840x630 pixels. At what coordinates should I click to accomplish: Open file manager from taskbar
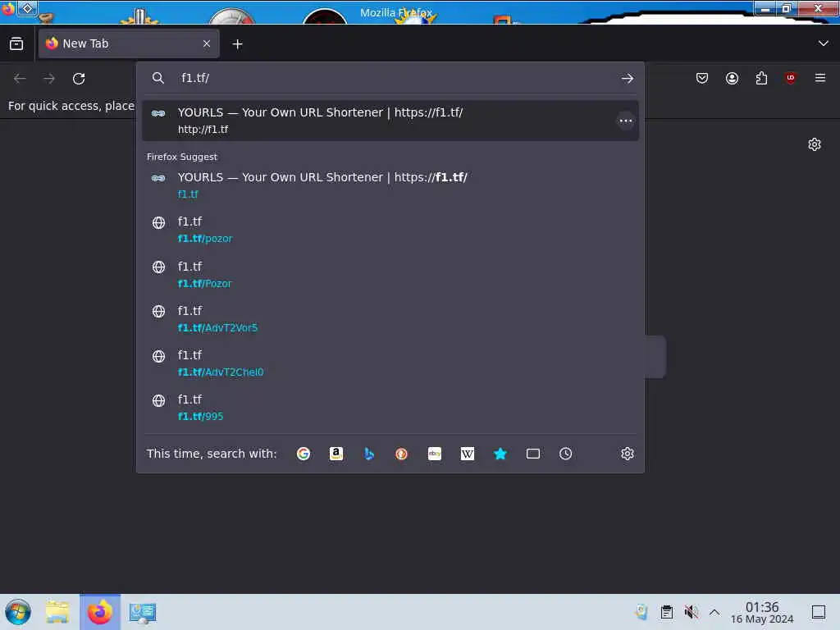pyautogui.click(x=57, y=612)
